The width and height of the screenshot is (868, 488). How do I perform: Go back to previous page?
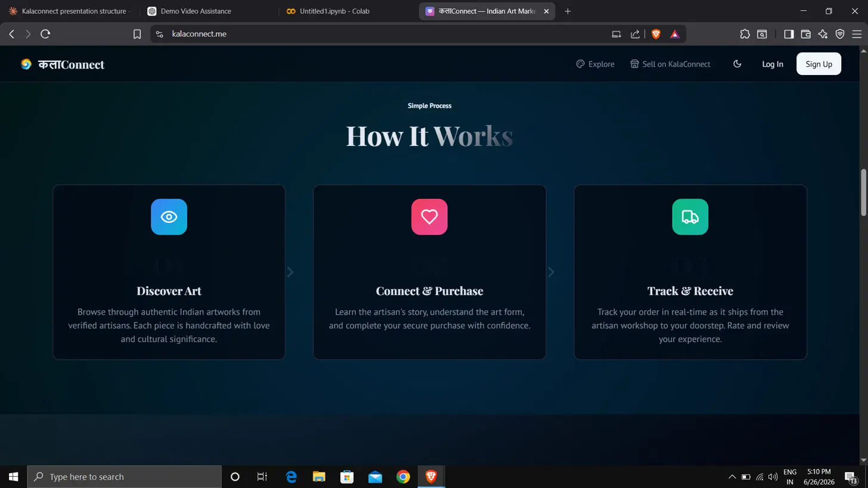pos(11,34)
